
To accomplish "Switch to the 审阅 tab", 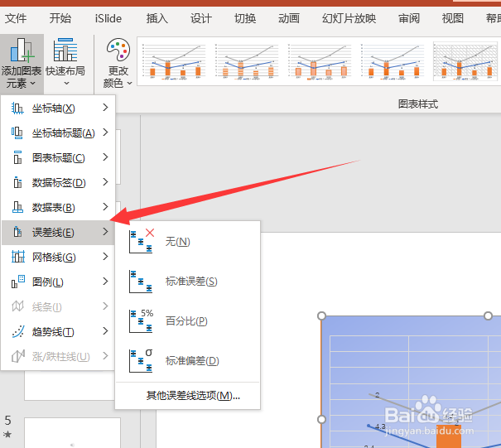I will [409, 18].
